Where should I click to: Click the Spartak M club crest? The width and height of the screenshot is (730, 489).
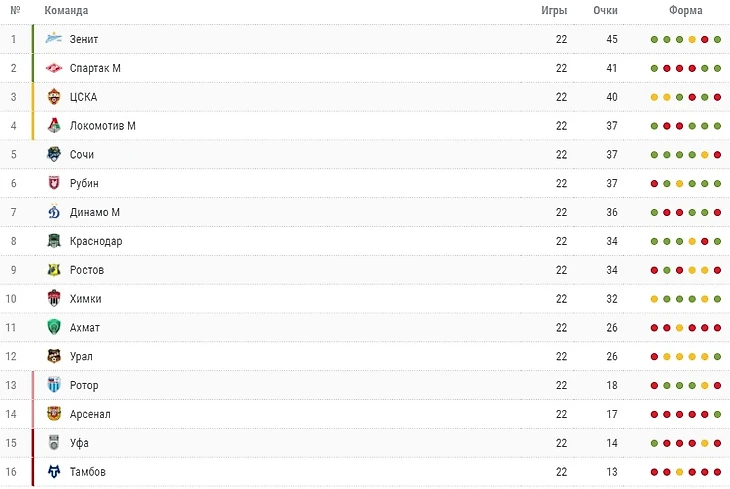coord(54,68)
